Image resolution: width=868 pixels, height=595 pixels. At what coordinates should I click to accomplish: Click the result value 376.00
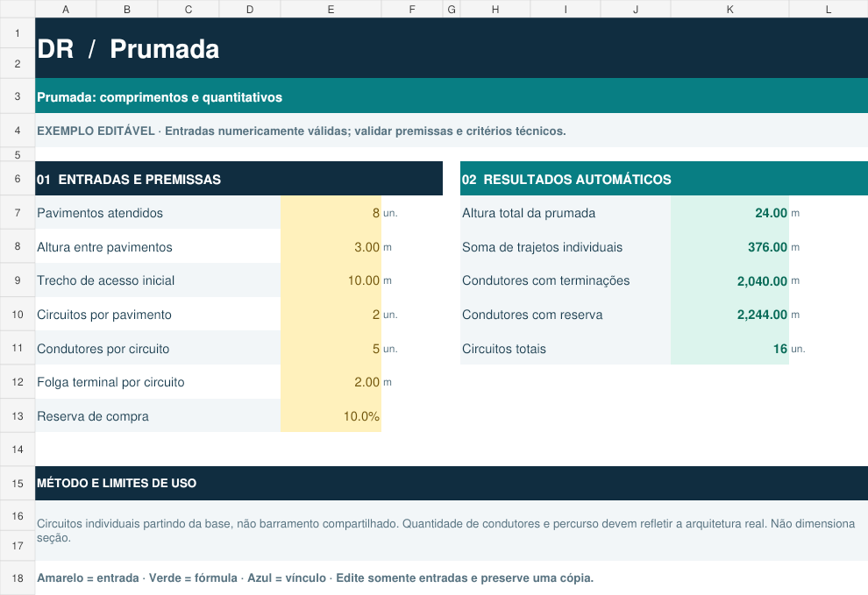point(729,247)
